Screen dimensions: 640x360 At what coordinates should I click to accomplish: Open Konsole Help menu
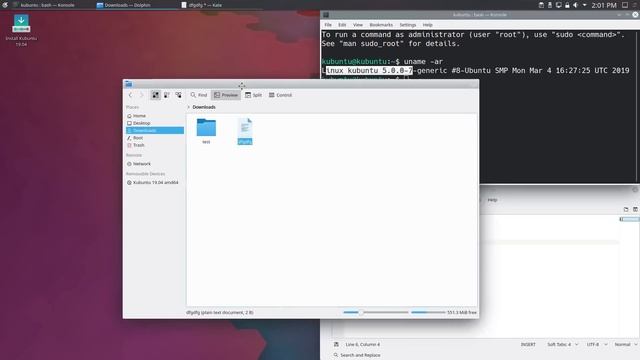[x=427, y=25]
